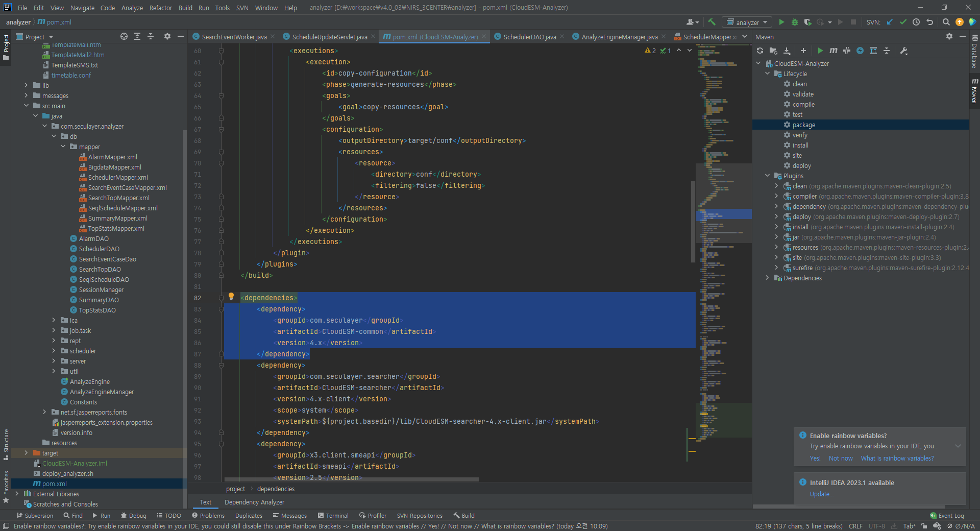Screen dimensions: 980x531
Task: Switch to the SearchEventWorker.java tab
Action: click(x=234, y=37)
